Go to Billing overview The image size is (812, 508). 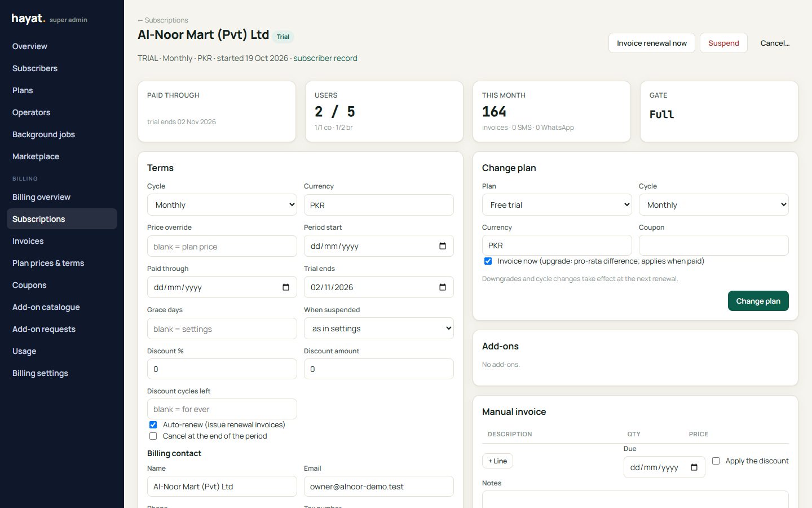(x=62, y=197)
